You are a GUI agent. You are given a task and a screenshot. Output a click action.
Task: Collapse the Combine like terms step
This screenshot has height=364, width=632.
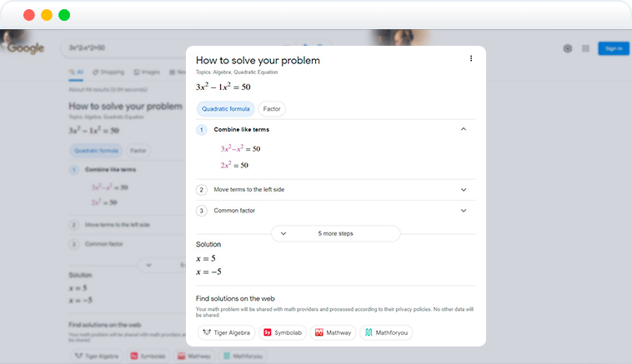point(464,129)
